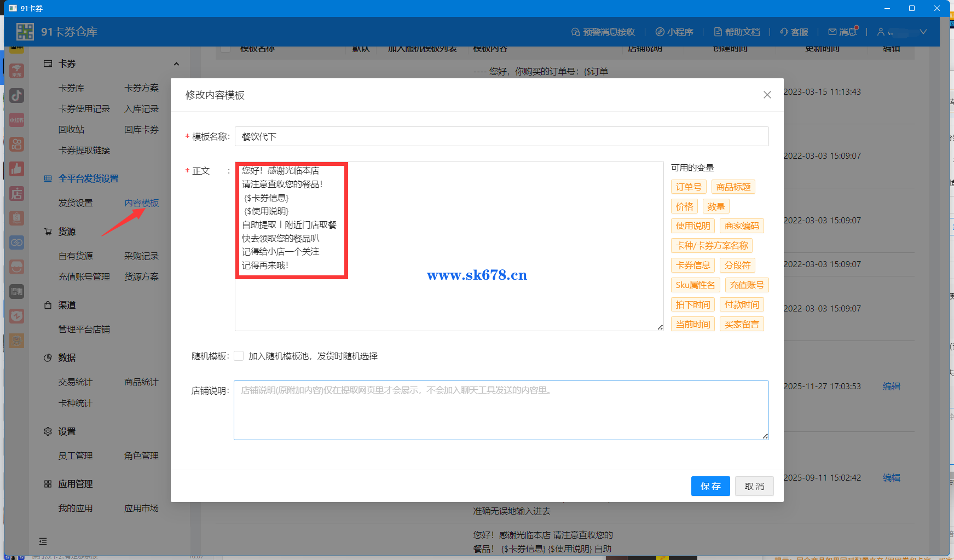
Task: Open the Xiaohongshu (小红书) sidebar icon
Action: (x=16, y=120)
